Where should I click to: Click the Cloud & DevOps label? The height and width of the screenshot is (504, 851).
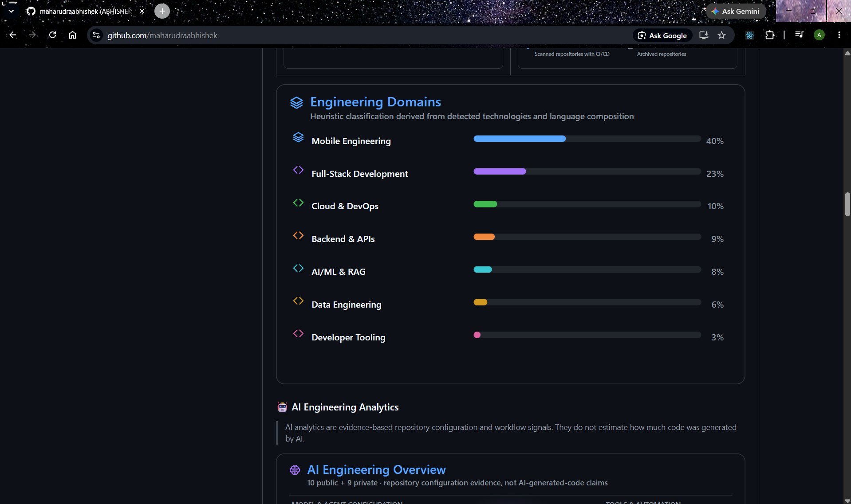click(345, 206)
